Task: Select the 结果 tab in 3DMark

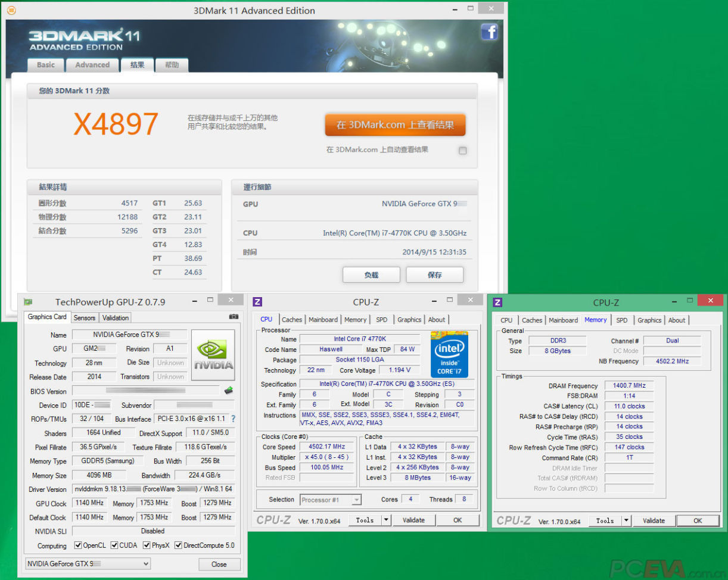Action: [138, 65]
